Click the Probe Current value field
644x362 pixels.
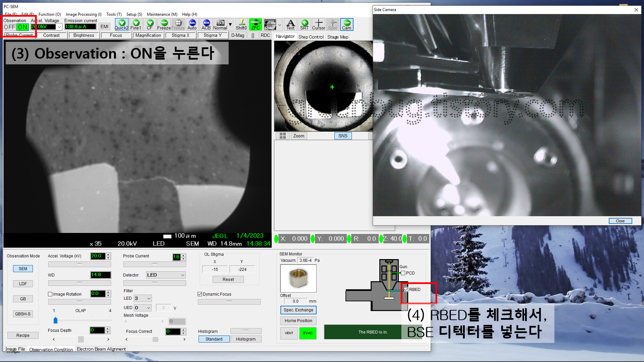click(x=176, y=257)
